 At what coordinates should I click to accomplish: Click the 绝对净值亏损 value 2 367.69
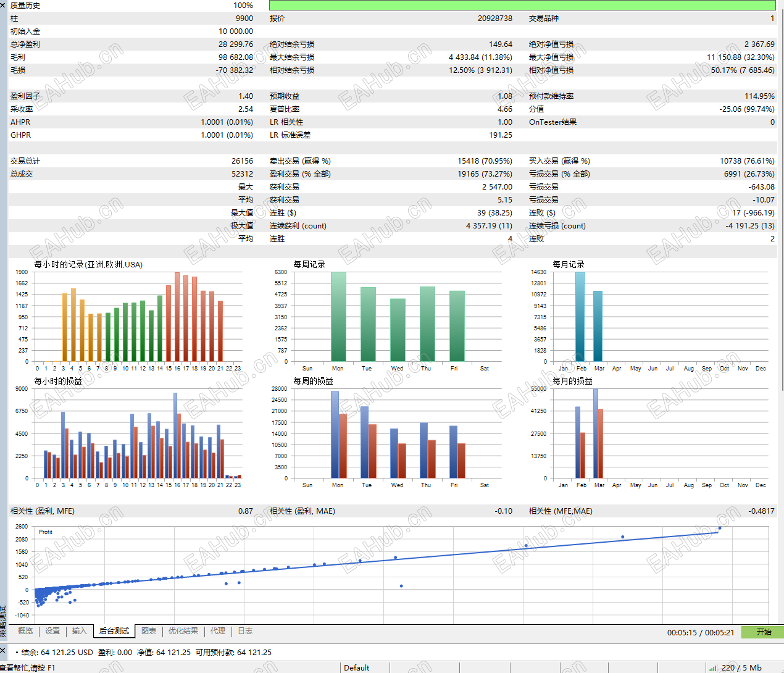click(x=759, y=44)
